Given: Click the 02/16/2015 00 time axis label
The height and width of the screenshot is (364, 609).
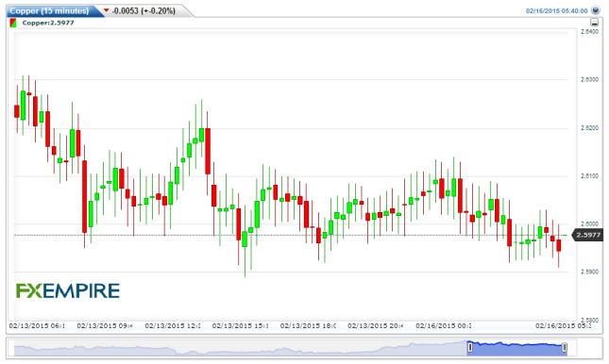Looking at the screenshot, I should pos(444,325).
